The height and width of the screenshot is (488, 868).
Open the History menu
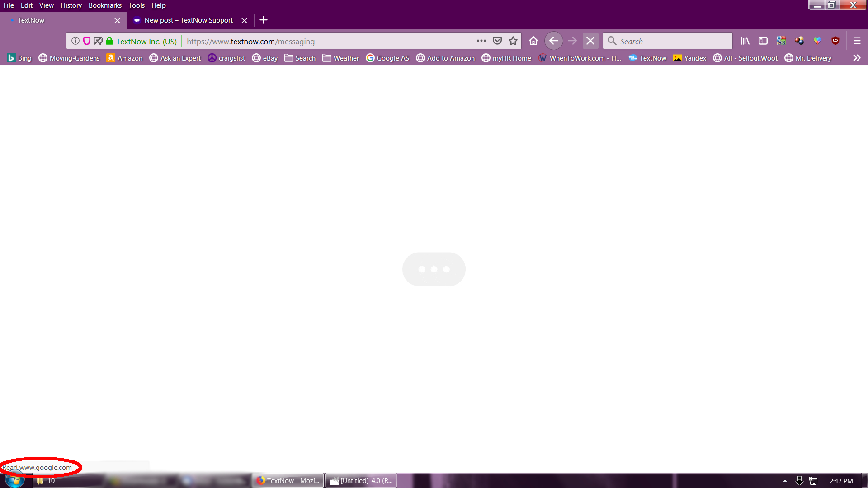coord(71,5)
